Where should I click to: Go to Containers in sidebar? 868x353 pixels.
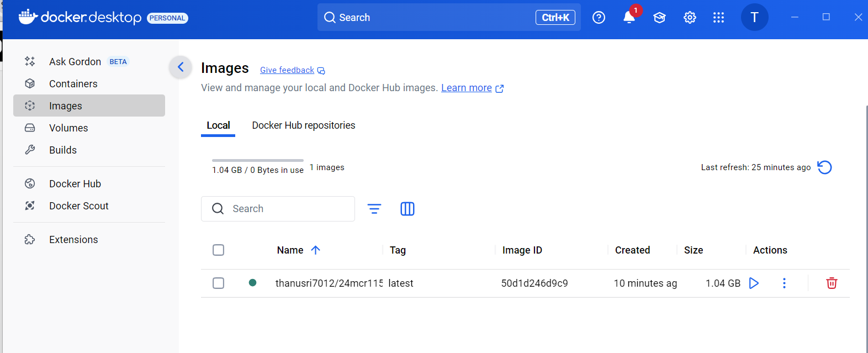click(89, 83)
